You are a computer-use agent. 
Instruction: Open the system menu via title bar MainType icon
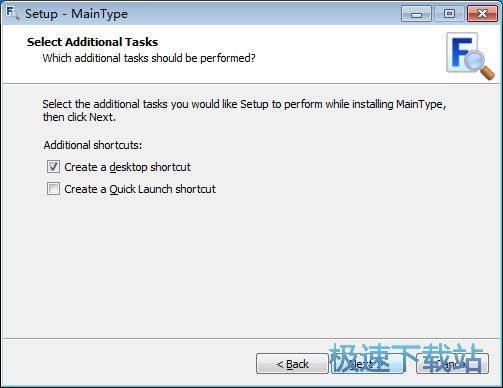pos(13,13)
